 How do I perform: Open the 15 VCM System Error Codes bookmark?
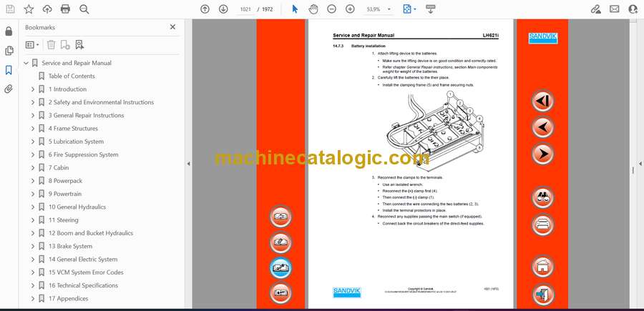point(86,272)
